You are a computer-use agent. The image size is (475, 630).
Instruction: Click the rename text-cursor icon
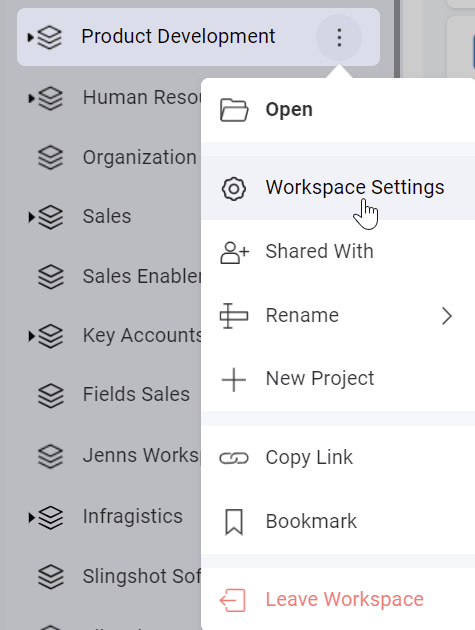233,315
